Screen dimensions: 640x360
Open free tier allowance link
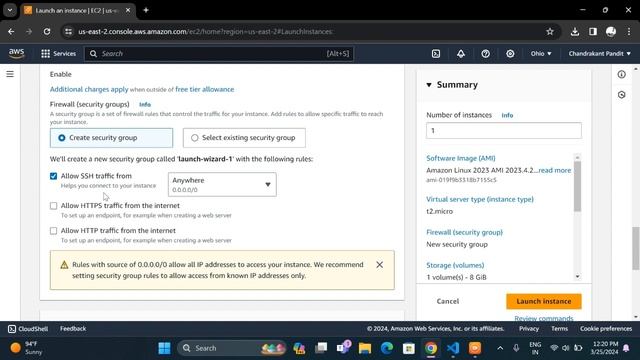204,89
